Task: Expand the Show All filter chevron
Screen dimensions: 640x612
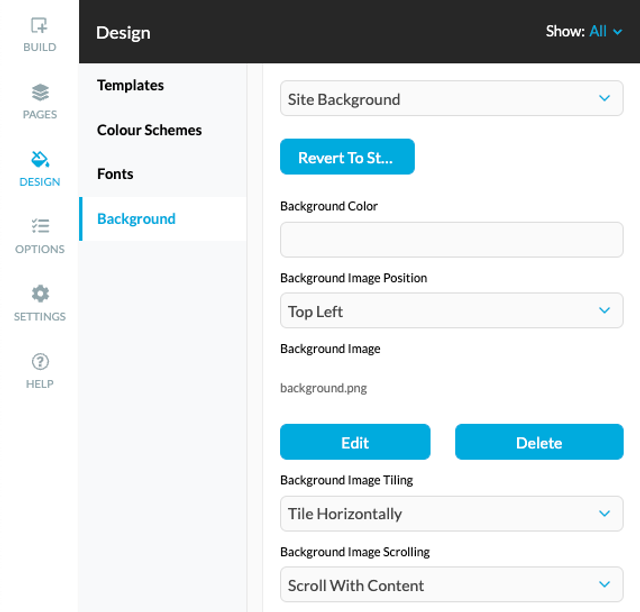Action: pos(618,32)
